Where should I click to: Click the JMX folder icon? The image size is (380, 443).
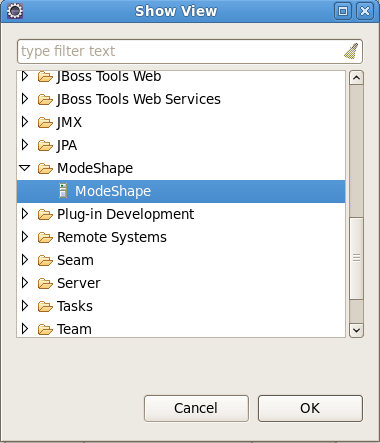tap(45, 122)
